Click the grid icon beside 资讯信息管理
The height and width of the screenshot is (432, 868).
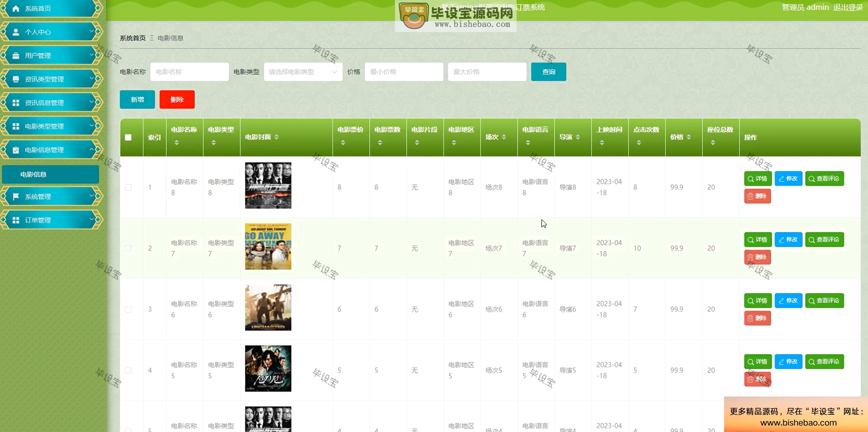coord(15,103)
